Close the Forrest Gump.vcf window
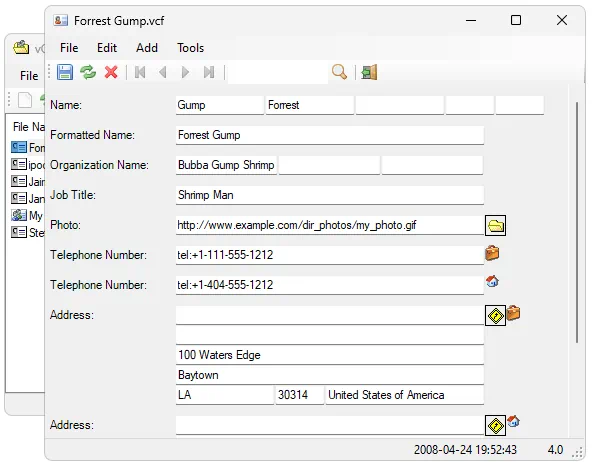This screenshot has width=592, height=462. click(562, 20)
